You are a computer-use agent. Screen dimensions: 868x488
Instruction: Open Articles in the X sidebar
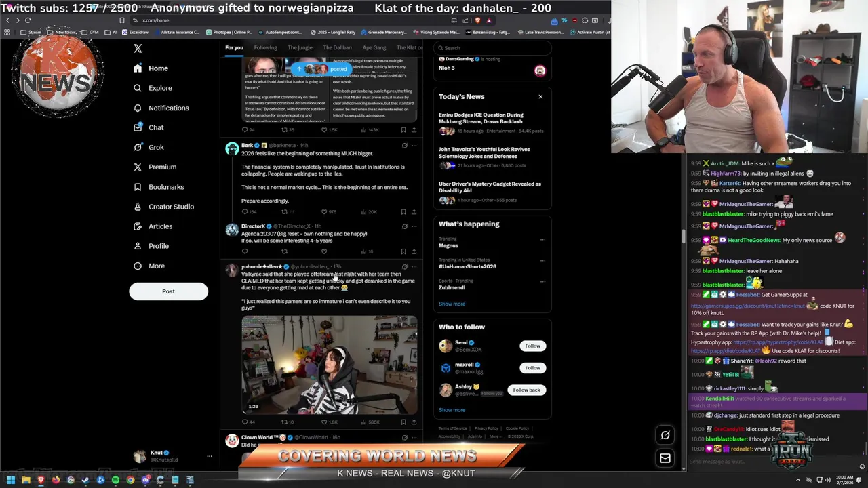point(153,226)
